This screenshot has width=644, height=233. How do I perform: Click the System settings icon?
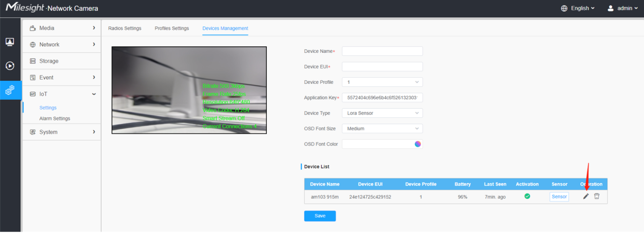(x=33, y=132)
